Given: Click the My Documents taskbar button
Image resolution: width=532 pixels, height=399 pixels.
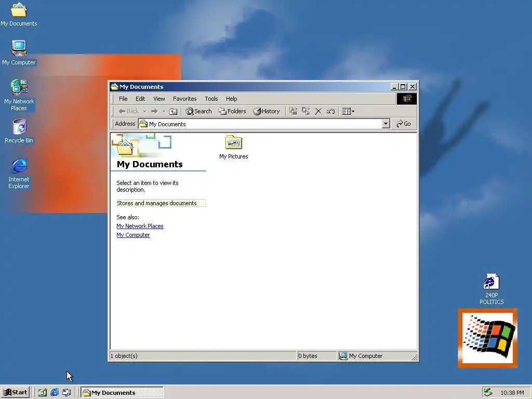Looking at the screenshot, I should tap(122, 393).
